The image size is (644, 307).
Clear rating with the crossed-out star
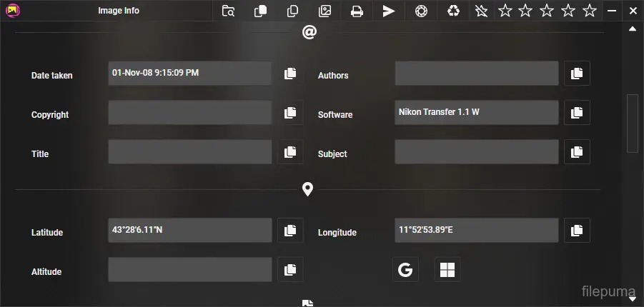482,11
